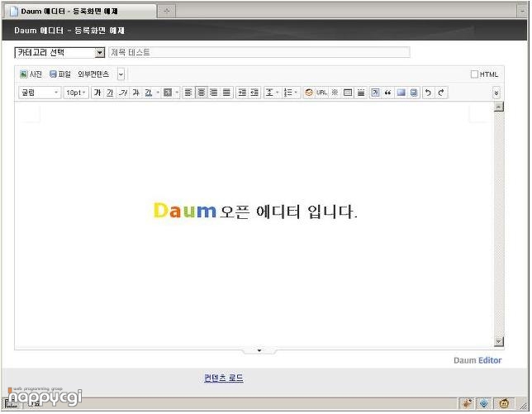Click the tools status bar icon
532x414 pixels.
click(x=468, y=403)
